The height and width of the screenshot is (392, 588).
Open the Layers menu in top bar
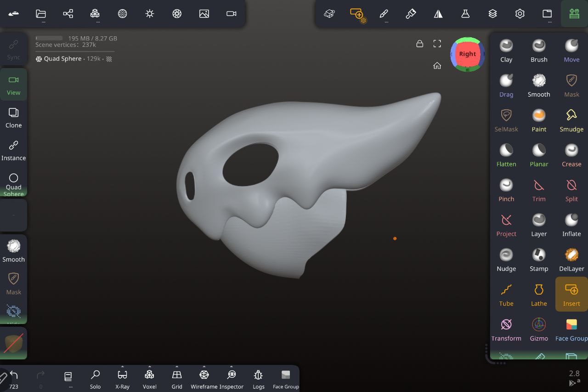click(x=492, y=14)
